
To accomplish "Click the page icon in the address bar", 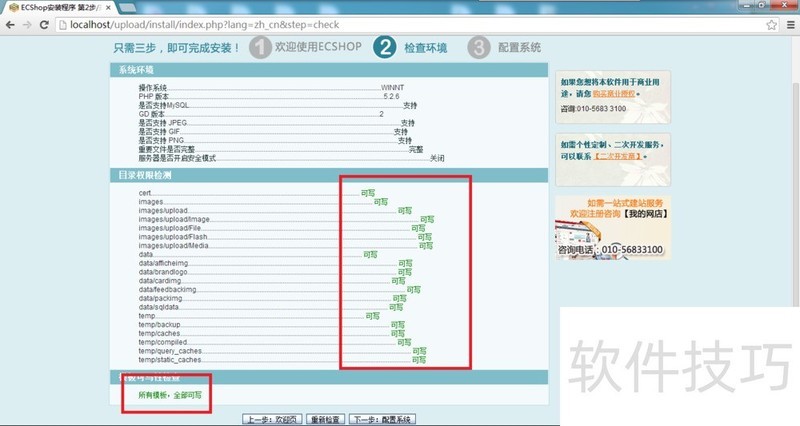I will point(63,24).
